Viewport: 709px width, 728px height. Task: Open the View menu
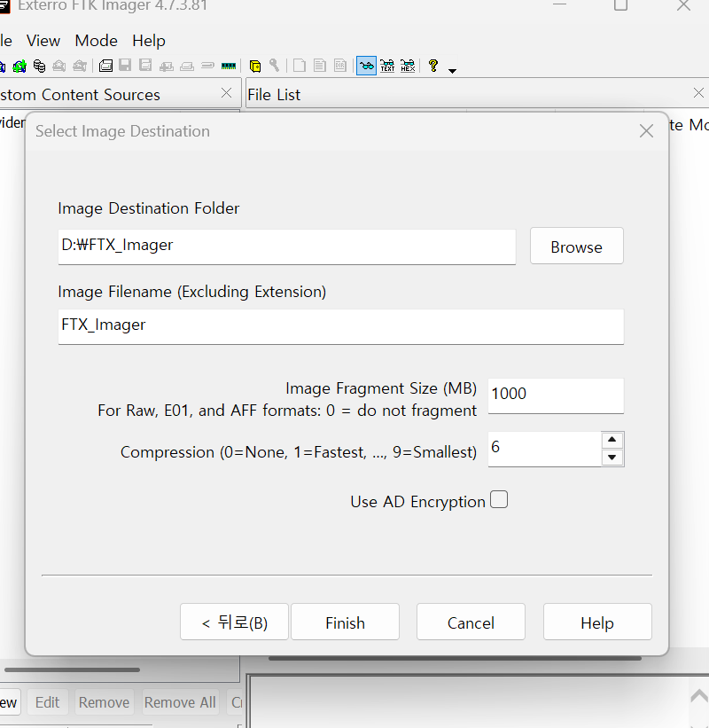click(43, 41)
